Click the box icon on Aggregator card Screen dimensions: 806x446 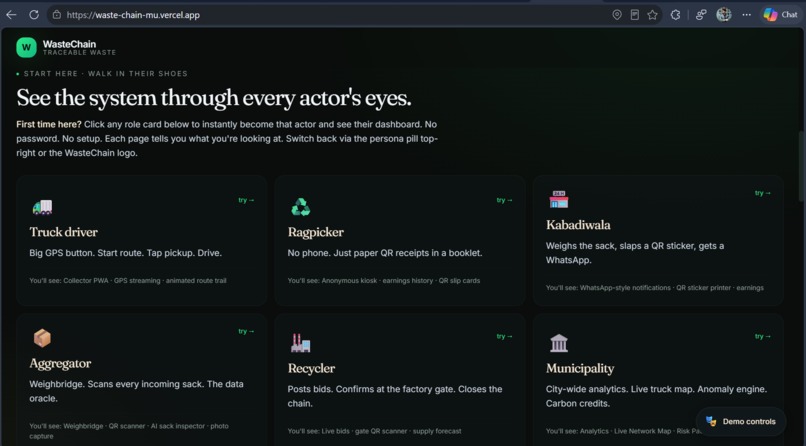tap(42, 338)
